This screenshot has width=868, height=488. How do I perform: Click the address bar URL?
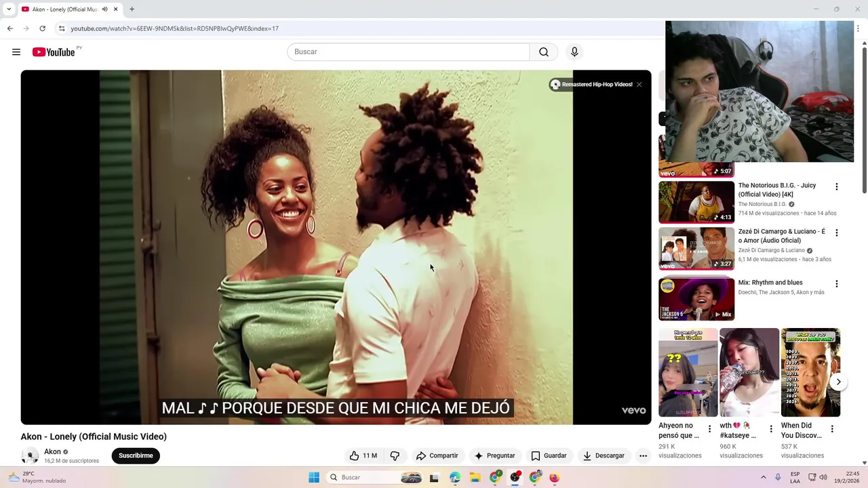(x=174, y=28)
